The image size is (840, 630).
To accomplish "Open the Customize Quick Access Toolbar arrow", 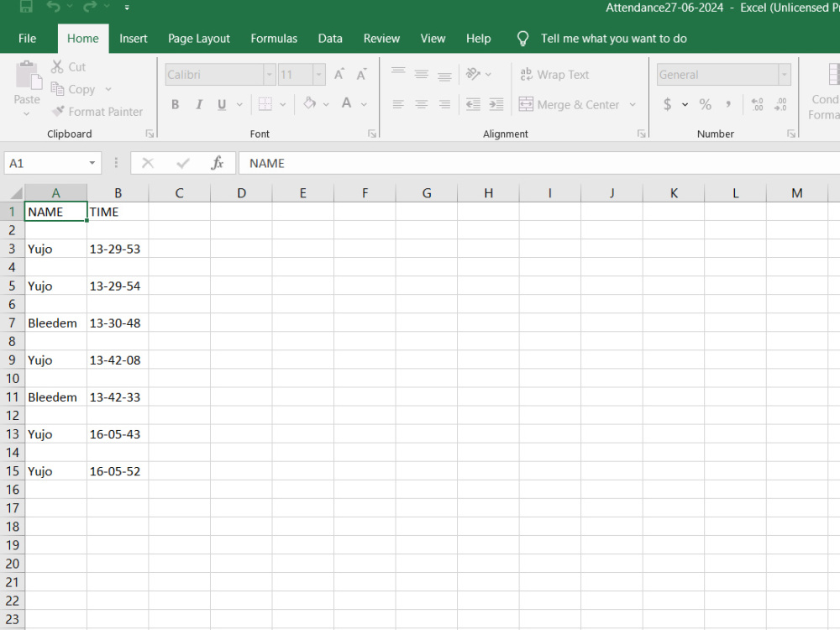I will (127, 7).
